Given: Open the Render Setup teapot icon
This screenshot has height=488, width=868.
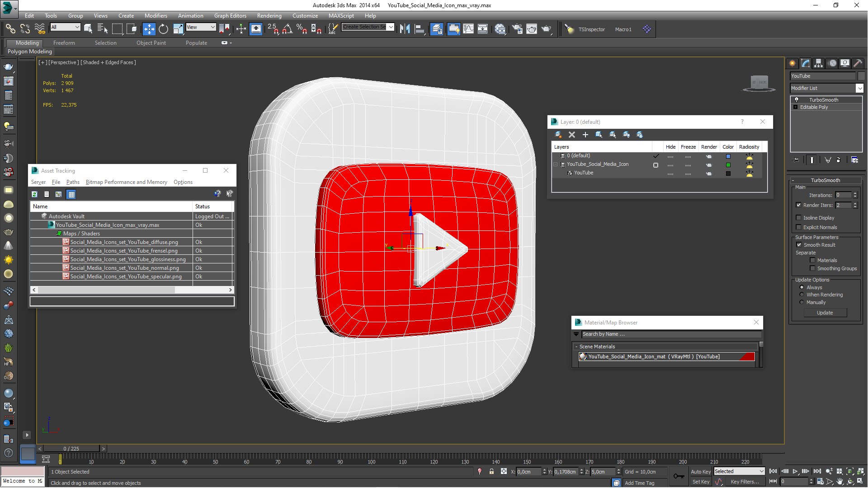Looking at the screenshot, I should [x=517, y=29].
